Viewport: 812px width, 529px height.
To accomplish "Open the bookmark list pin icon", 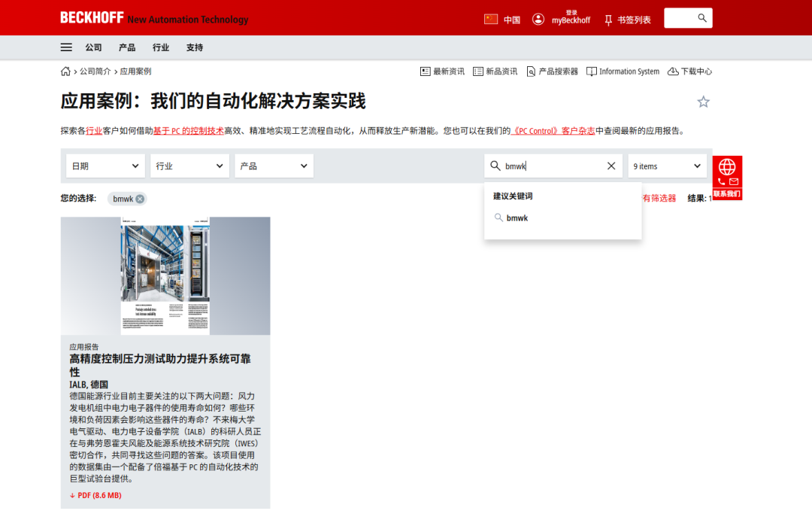I will [x=608, y=20].
